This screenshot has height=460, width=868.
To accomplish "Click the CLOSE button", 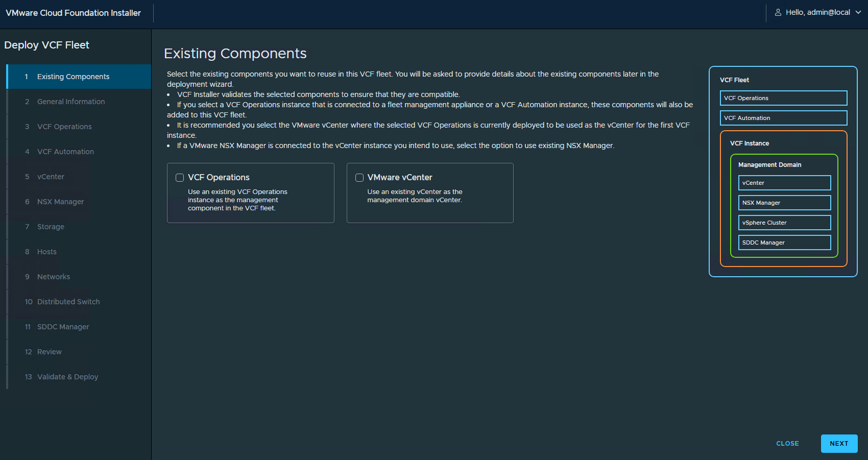I will (787, 444).
